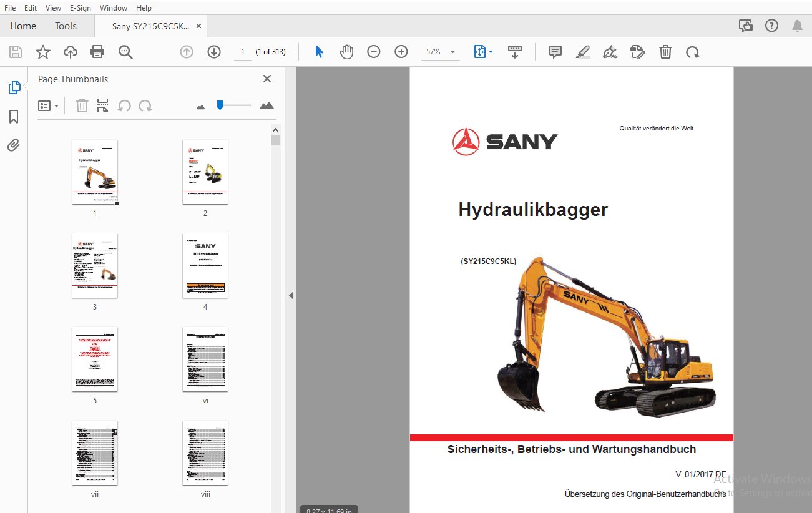
Task: Add a comment with the speech bubble icon
Action: (x=555, y=52)
